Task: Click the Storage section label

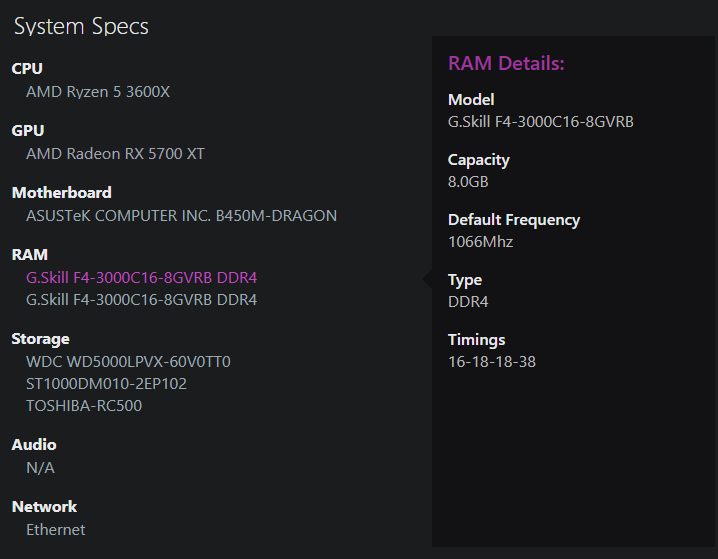Action: tap(41, 339)
